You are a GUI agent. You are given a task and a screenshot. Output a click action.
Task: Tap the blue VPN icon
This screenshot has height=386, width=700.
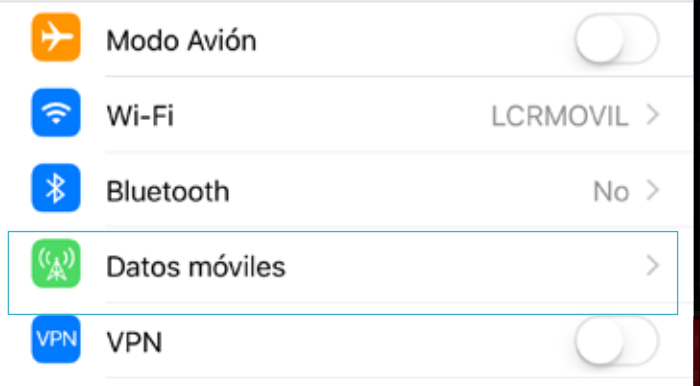click(x=56, y=339)
